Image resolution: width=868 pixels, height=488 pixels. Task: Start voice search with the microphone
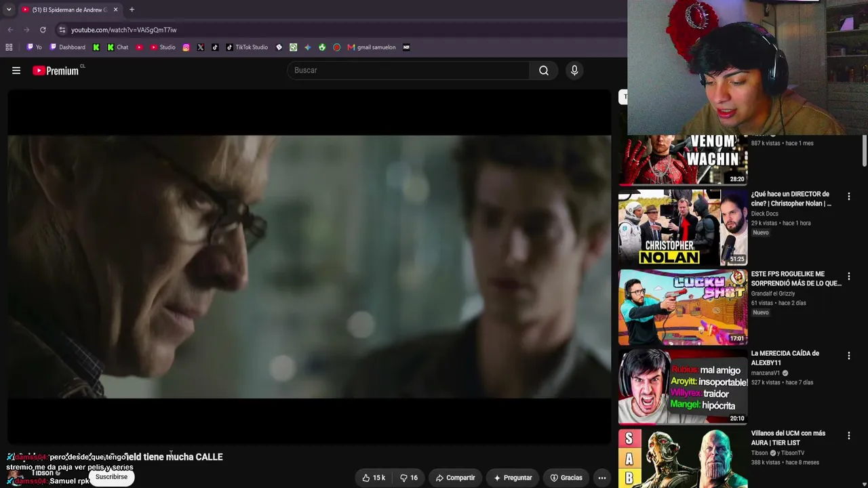574,70
